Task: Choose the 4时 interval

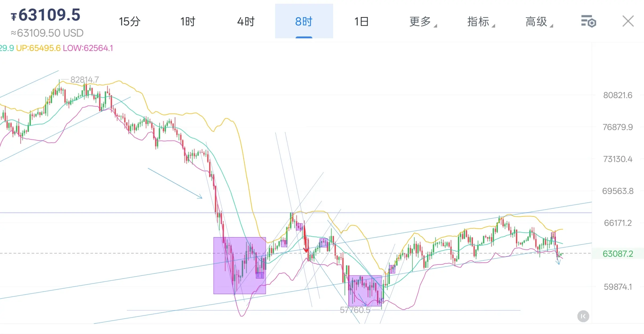Action: pos(246,22)
